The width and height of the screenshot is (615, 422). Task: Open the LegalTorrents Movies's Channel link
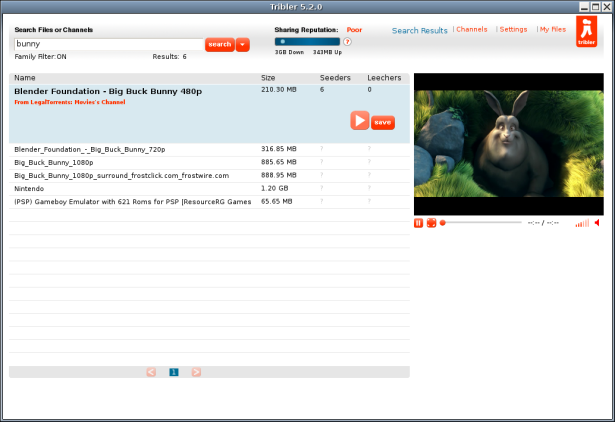coord(69,102)
